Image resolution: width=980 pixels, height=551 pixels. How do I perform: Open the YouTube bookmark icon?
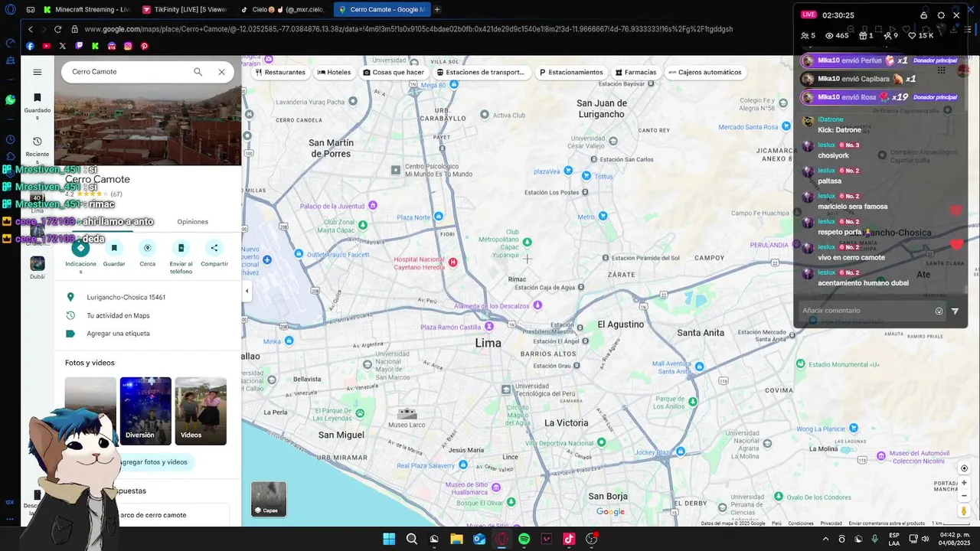[x=47, y=46]
